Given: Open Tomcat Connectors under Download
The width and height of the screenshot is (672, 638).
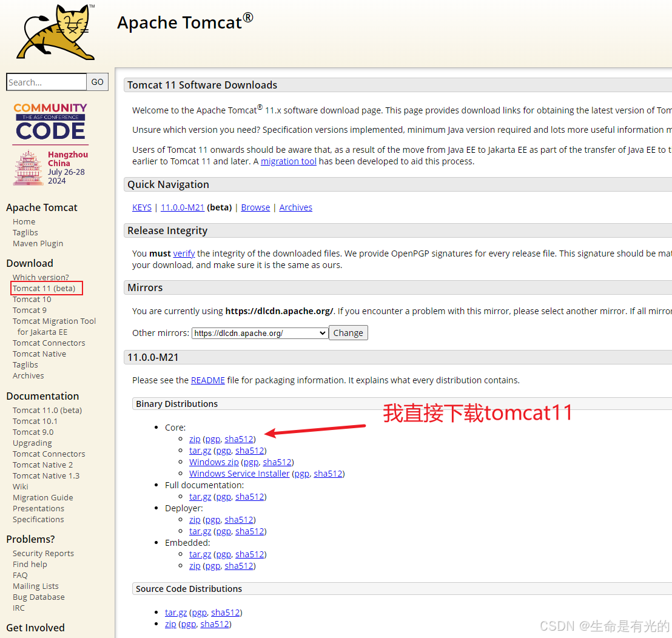Looking at the screenshot, I should (x=49, y=343).
